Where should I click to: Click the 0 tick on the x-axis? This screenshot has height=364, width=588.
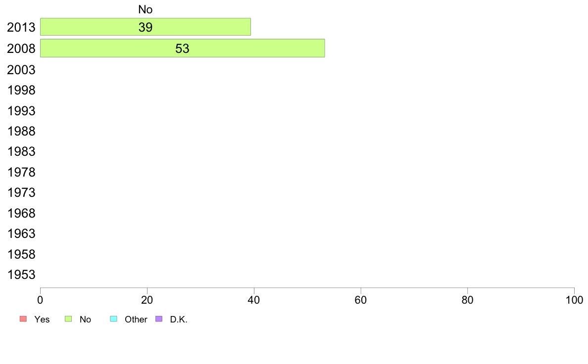click(40, 300)
